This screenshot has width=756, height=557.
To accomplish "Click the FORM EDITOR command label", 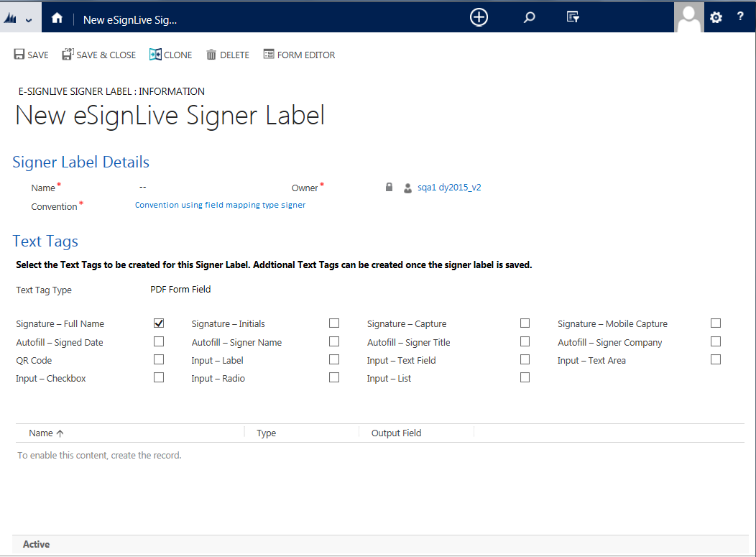I will (x=306, y=55).
